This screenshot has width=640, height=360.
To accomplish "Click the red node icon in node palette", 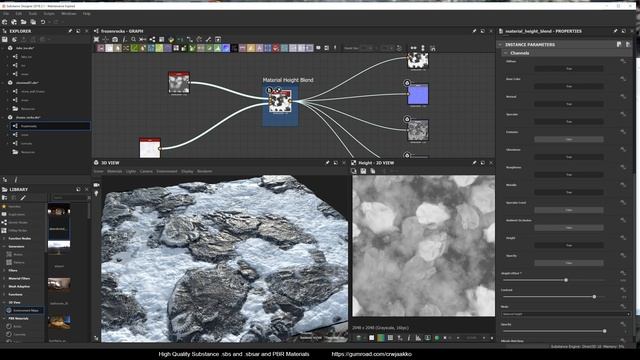I will 276,48.
